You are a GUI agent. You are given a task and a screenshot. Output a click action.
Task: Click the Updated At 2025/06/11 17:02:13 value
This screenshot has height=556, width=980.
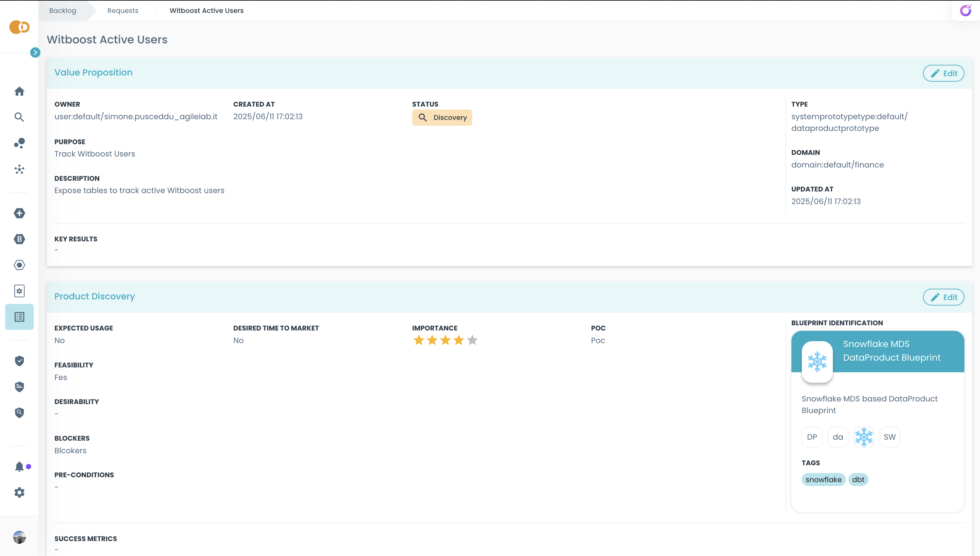click(826, 201)
